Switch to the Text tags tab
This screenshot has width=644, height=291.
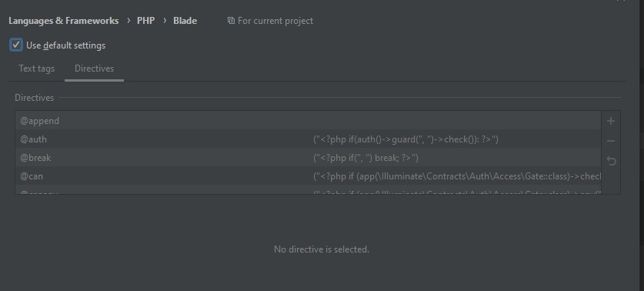coord(37,69)
